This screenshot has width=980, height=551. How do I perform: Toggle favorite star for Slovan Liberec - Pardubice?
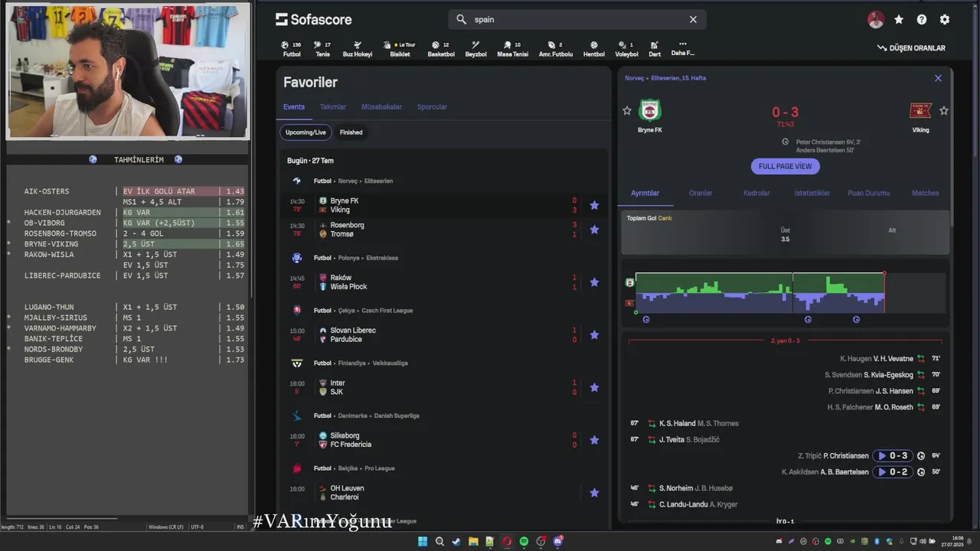coord(594,334)
